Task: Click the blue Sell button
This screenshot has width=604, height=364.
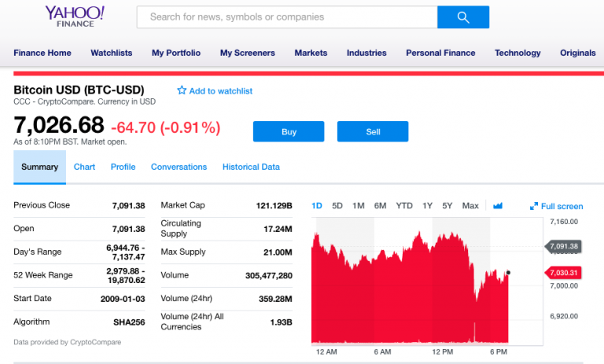Action: [373, 132]
